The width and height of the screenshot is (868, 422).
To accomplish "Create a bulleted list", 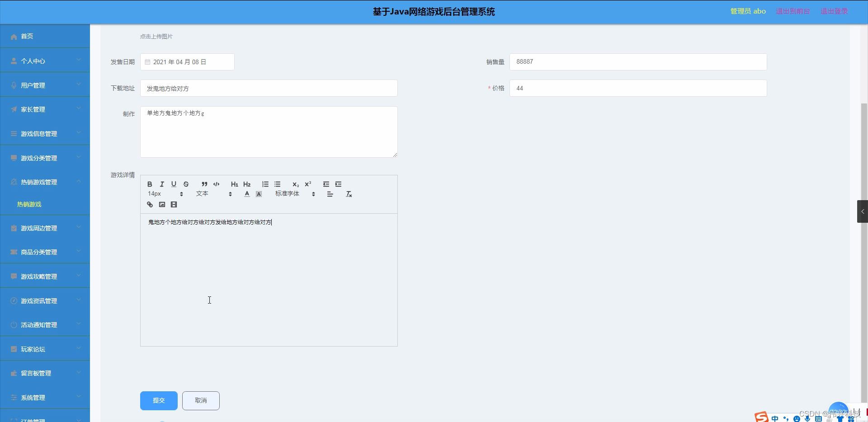I will pos(278,184).
